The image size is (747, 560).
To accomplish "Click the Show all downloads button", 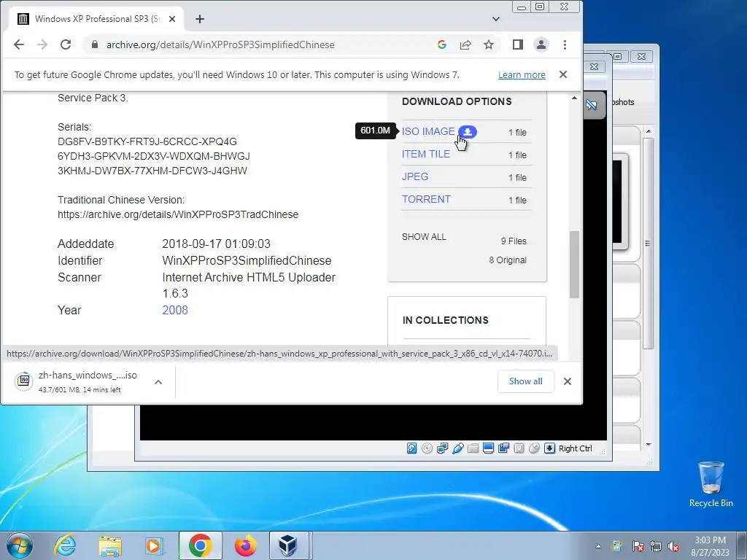I will tap(525, 381).
